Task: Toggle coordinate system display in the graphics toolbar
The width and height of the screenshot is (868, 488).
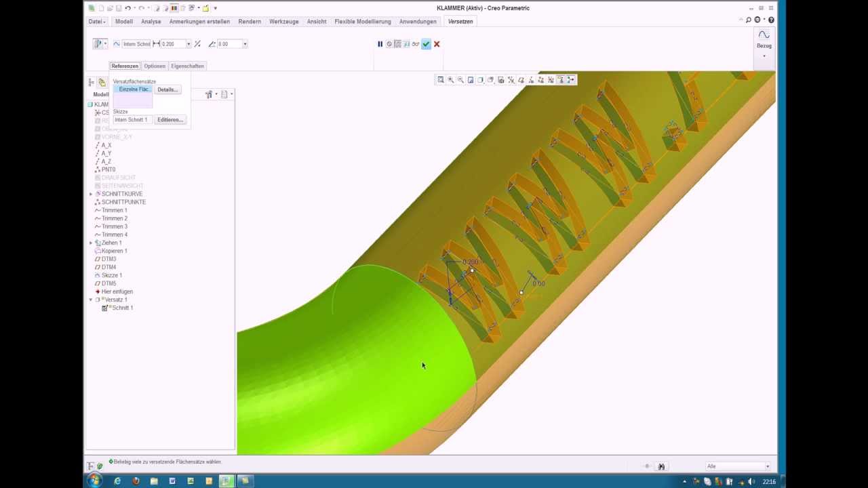Action: 551,80
